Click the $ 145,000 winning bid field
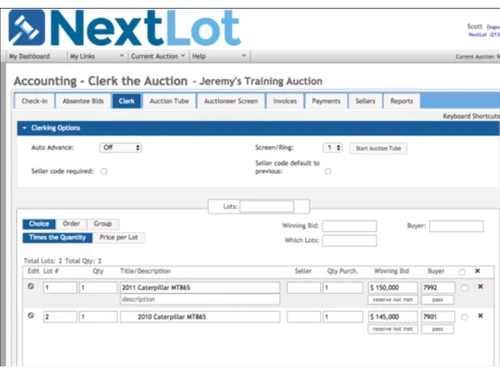This screenshot has height=375, width=500. 393,317
